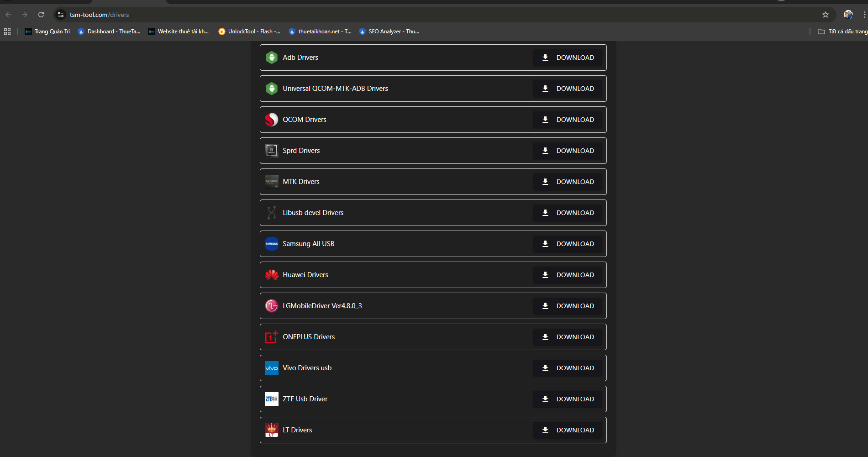Viewport: 868px width, 457px height.
Task: Download the LT Drivers
Action: pos(568,430)
